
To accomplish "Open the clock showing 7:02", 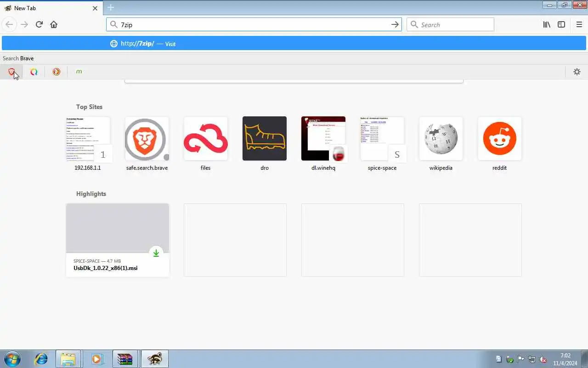I will tap(565, 359).
